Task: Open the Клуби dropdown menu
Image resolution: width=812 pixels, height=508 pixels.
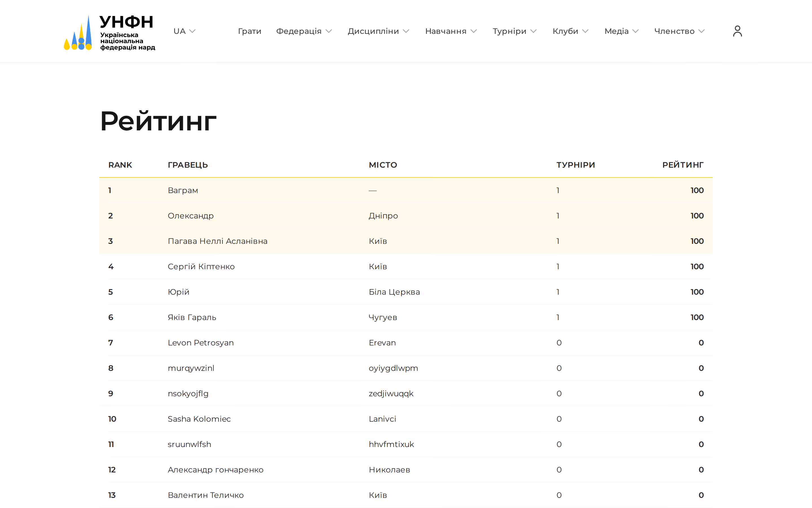Action: [570, 31]
